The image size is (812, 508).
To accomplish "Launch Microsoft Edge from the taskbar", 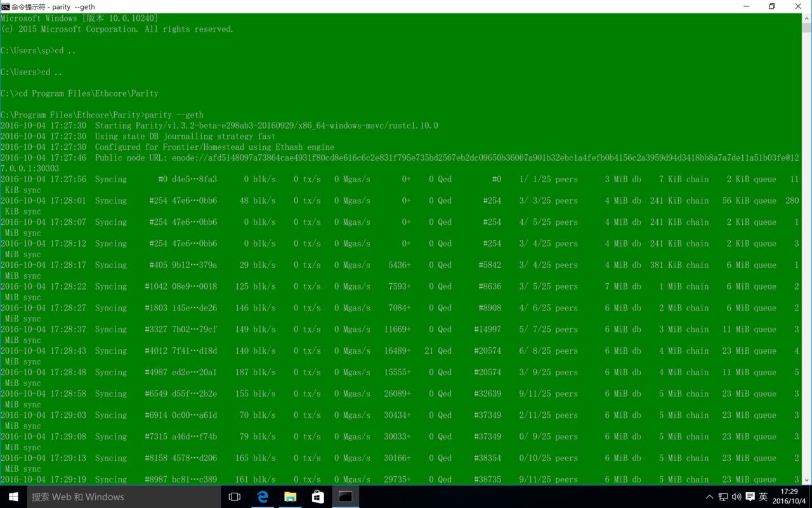I will tap(262, 497).
